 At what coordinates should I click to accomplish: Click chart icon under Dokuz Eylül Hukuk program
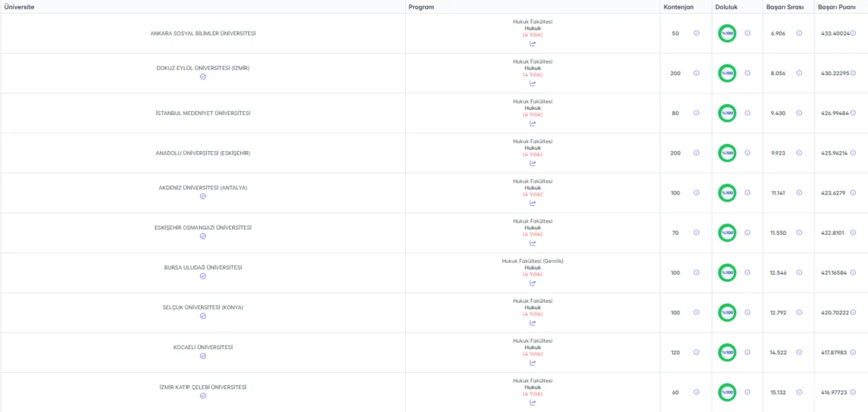click(x=532, y=83)
